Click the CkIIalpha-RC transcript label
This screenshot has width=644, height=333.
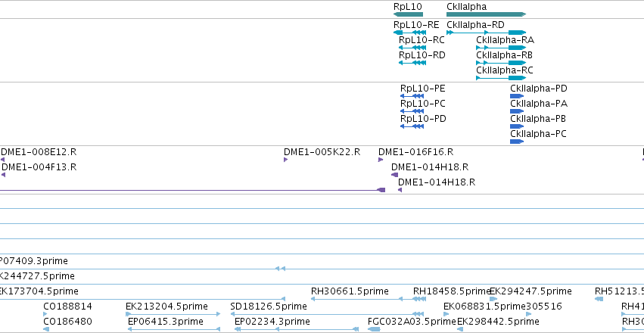[x=505, y=70]
